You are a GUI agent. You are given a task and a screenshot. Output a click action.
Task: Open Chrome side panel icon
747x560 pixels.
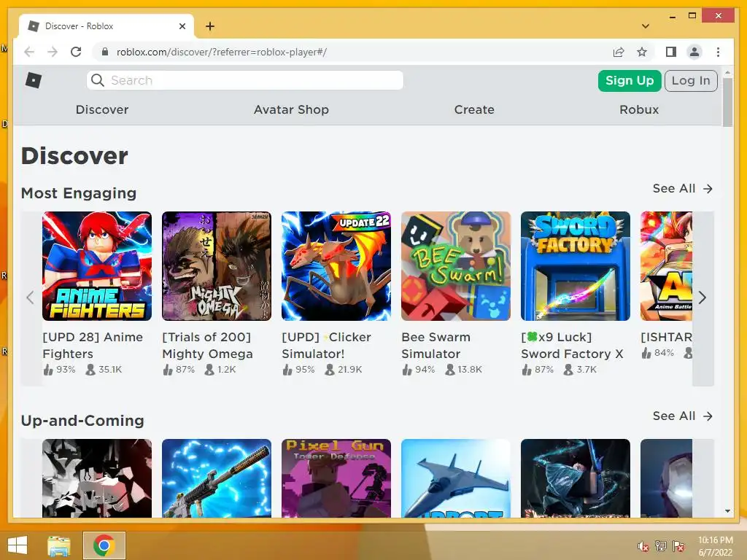point(671,52)
